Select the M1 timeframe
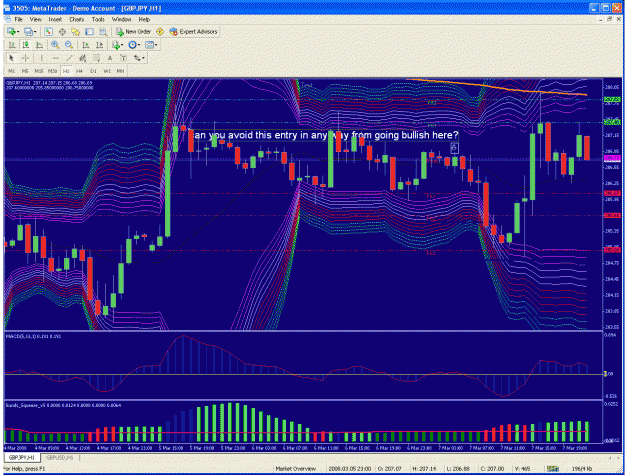This screenshot has height=475, width=625. point(12,71)
